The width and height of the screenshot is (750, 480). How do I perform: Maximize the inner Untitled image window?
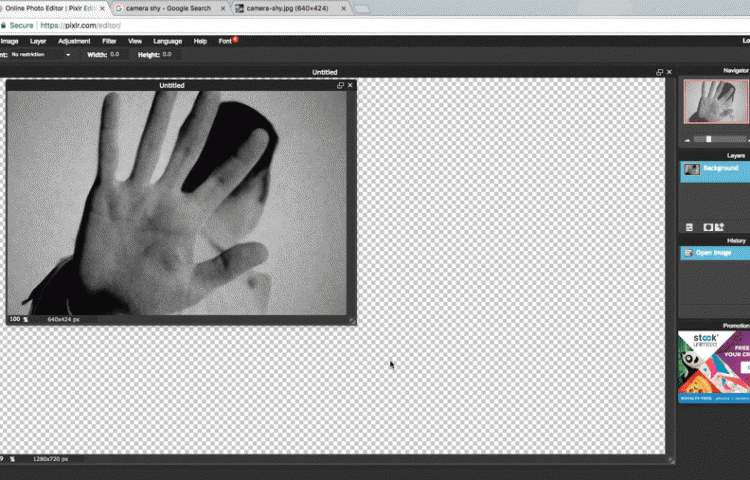pos(340,85)
